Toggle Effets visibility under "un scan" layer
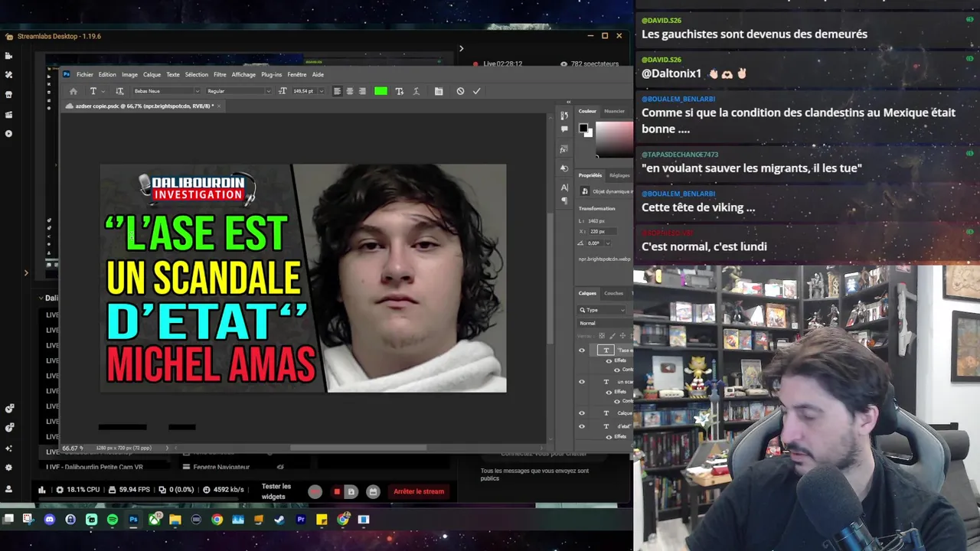Screen dimensions: 980x551 (x=609, y=392)
